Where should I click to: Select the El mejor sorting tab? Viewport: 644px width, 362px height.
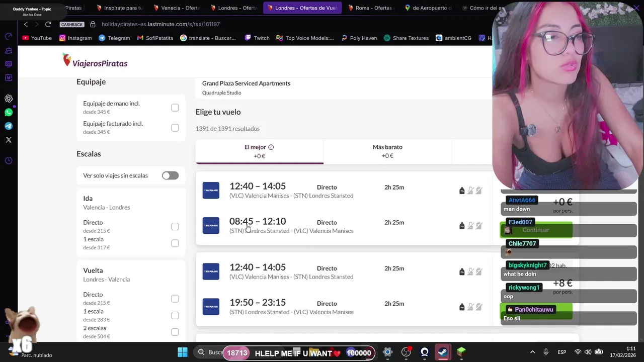coord(260,151)
